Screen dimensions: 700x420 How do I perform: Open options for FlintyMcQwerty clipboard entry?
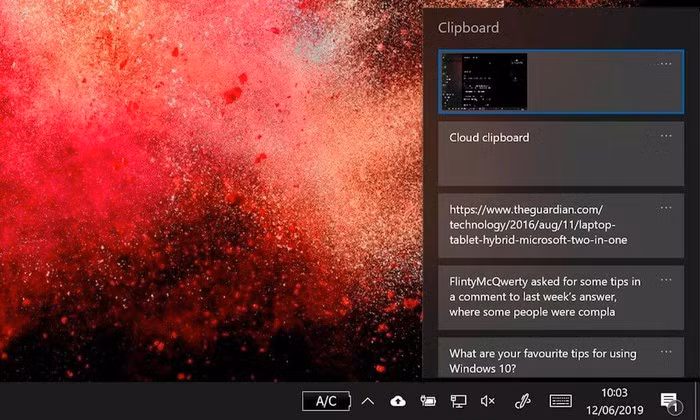coord(666,280)
